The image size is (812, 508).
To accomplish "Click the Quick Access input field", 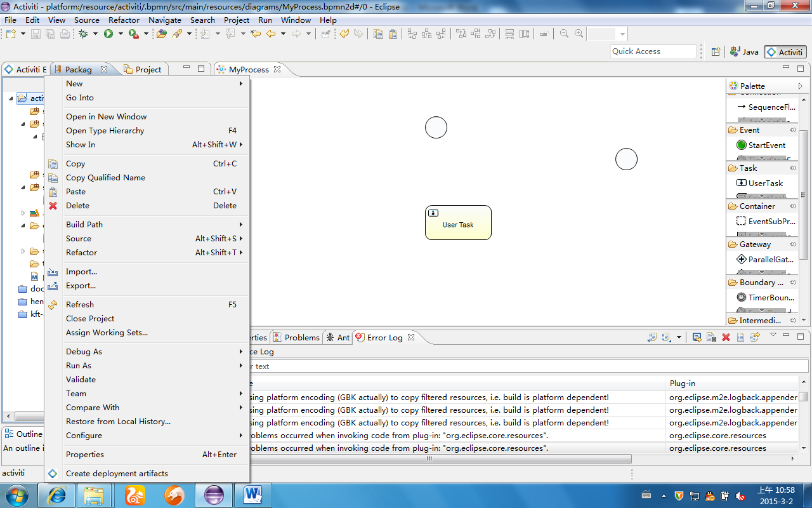I will (x=653, y=51).
